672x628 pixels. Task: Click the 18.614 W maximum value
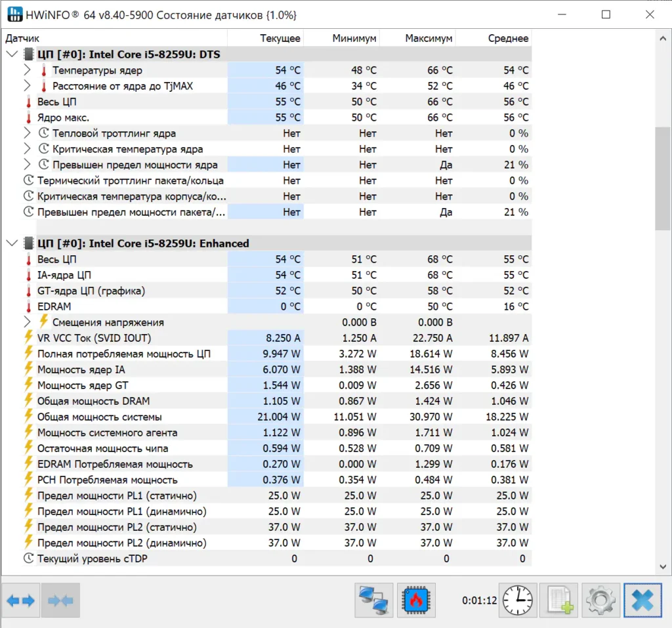[x=431, y=354]
